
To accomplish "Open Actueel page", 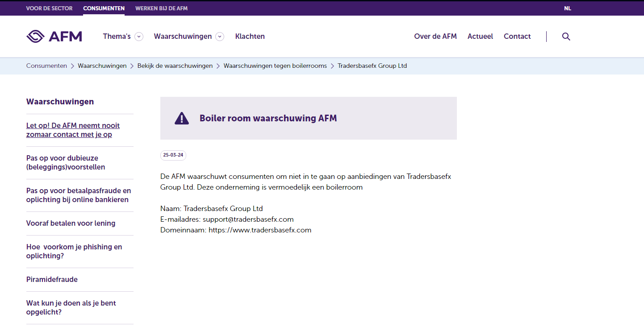I will (480, 37).
